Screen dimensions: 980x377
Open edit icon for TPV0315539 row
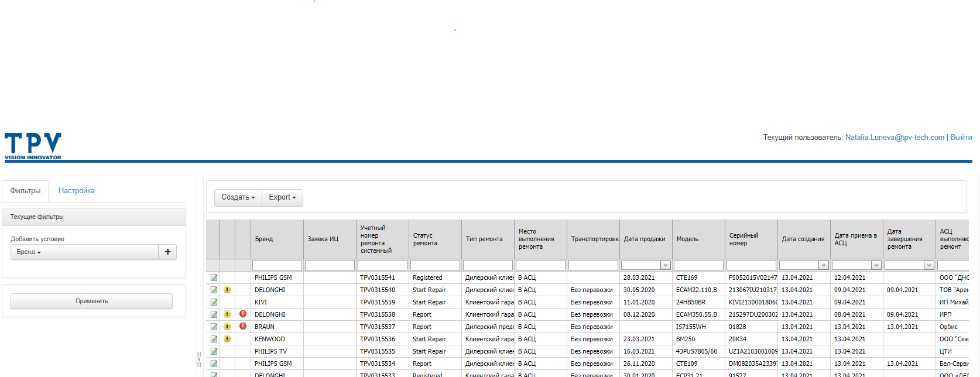coord(214,302)
